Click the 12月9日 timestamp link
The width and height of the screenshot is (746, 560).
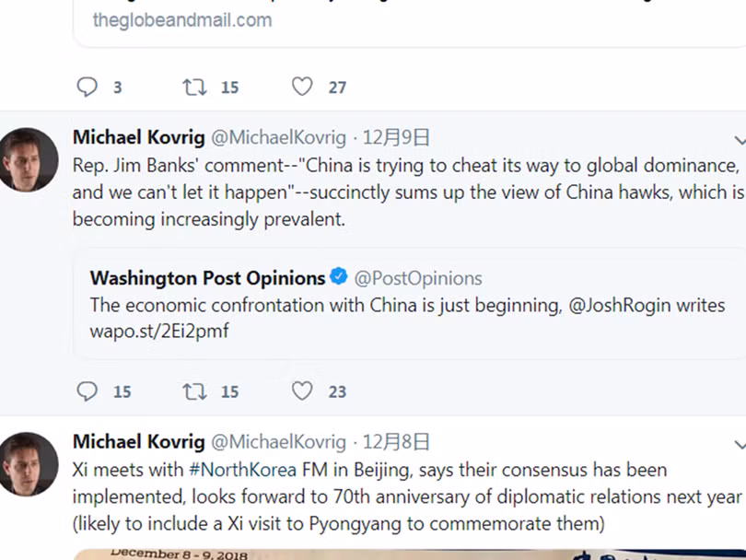tap(400, 136)
